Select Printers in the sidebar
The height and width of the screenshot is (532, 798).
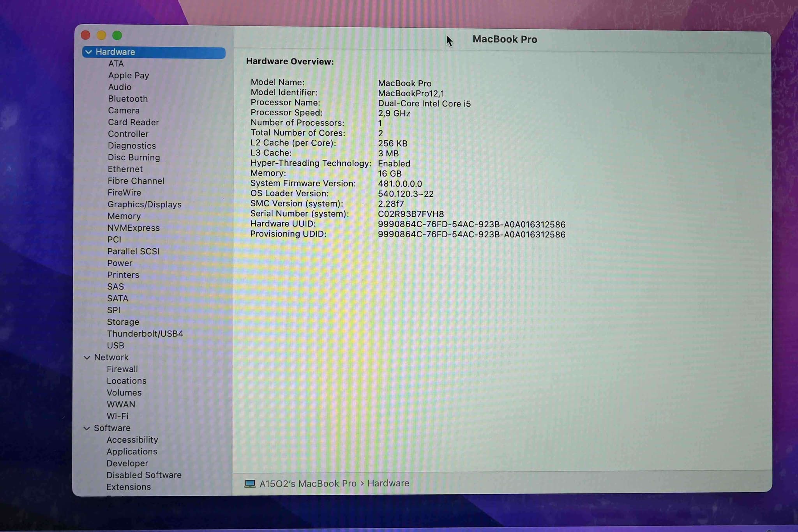point(123,275)
